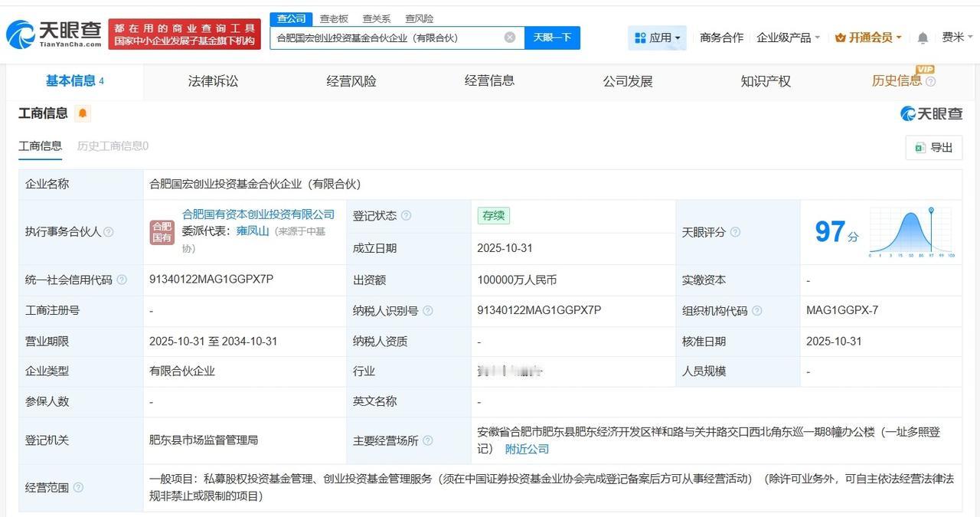The width and height of the screenshot is (980, 517).
Task: Click the help icon next to 组织机构代码
Action: pyautogui.click(x=758, y=310)
